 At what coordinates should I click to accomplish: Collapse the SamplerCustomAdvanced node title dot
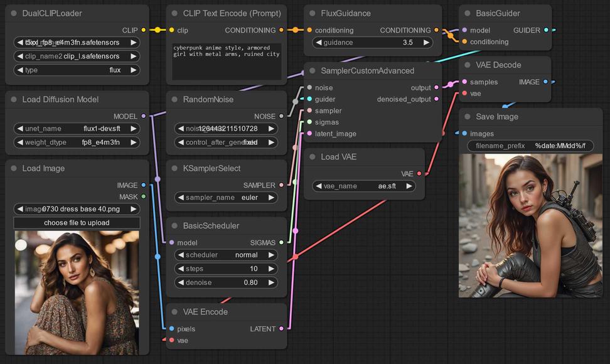313,71
